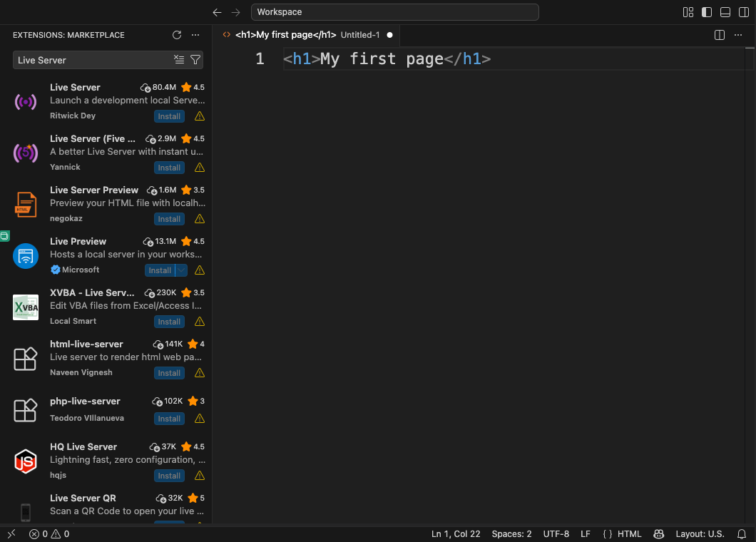This screenshot has height=542, width=756.
Task: Install Live Server by Ritwick Dey
Action: point(169,116)
